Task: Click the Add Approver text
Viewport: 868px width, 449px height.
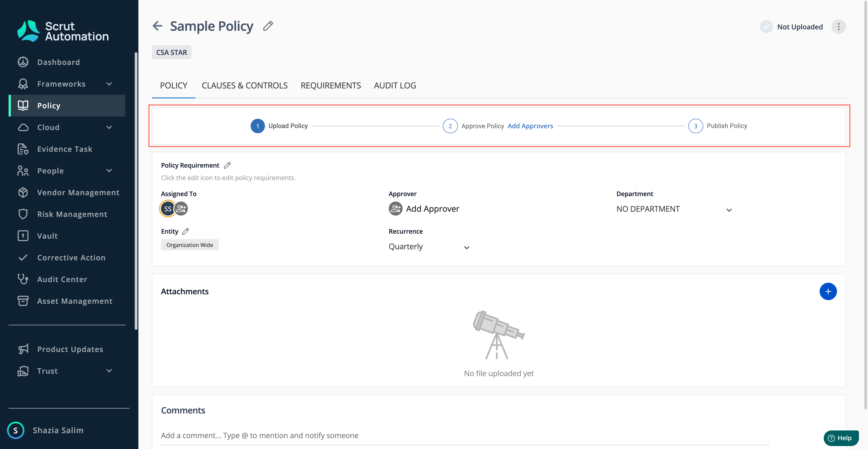Action: pos(433,209)
